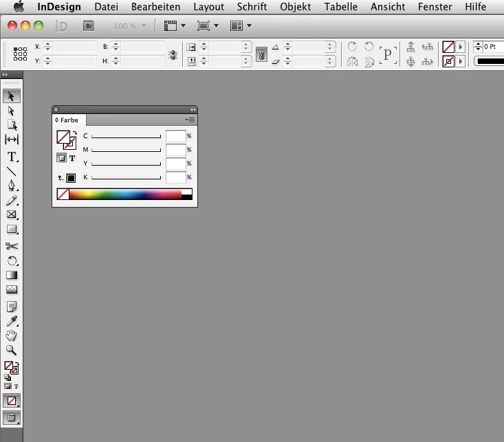Select the Note tool
504x442 pixels.
point(12,307)
